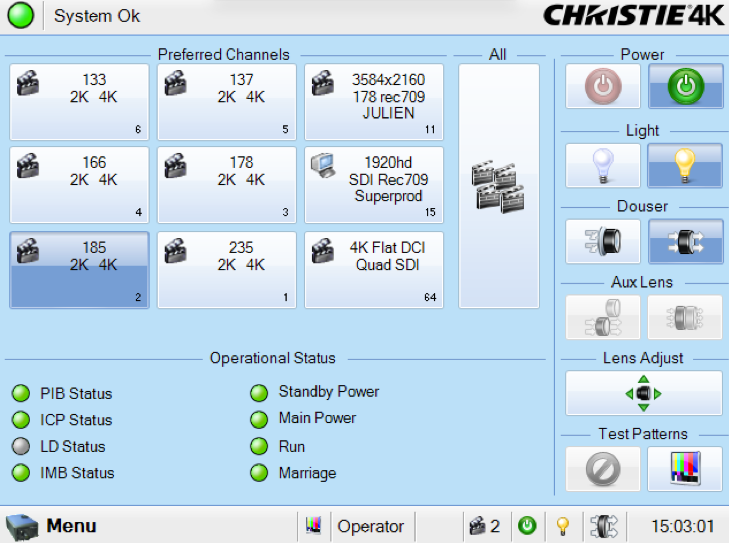729x543 pixels.
Task: Show the color bars test pattern
Action: click(684, 468)
